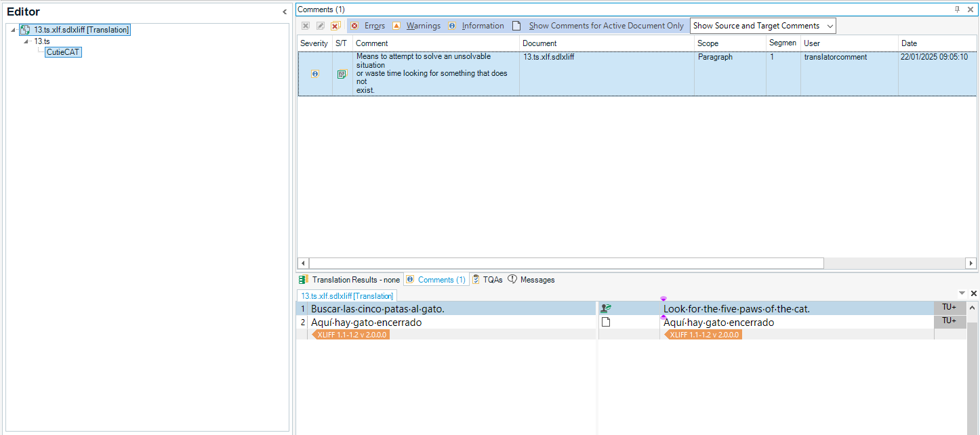Click the information severity icon in comment row

coord(315,74)
